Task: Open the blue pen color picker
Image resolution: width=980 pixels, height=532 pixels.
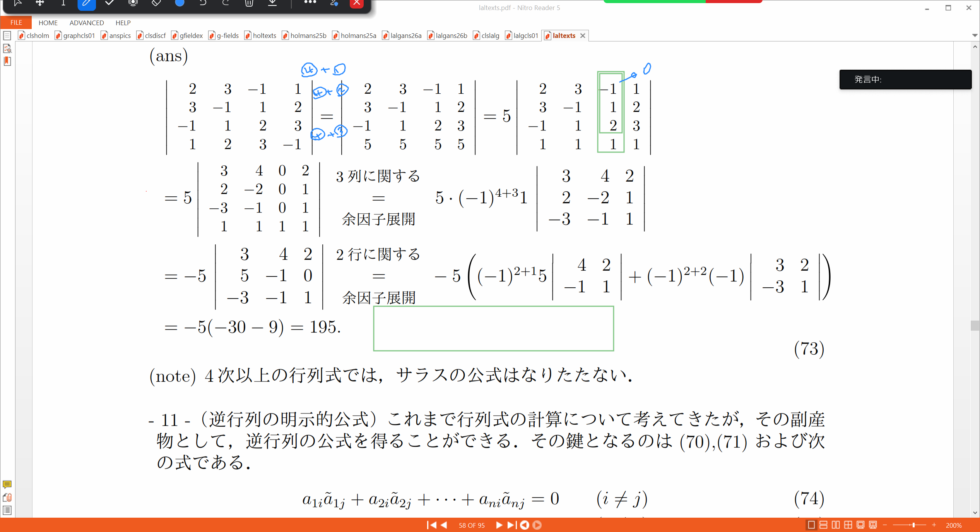Action: coord(180,3)
